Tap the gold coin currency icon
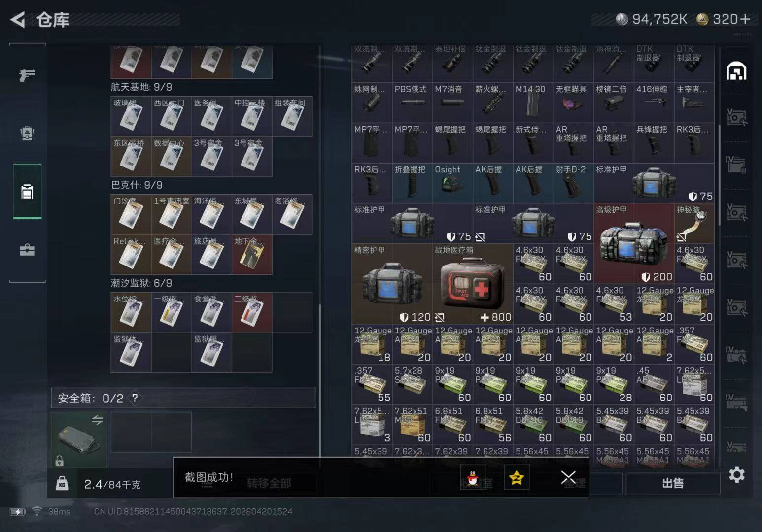The height and width of the screenshot is (532, 762). [x=702, y=19]
